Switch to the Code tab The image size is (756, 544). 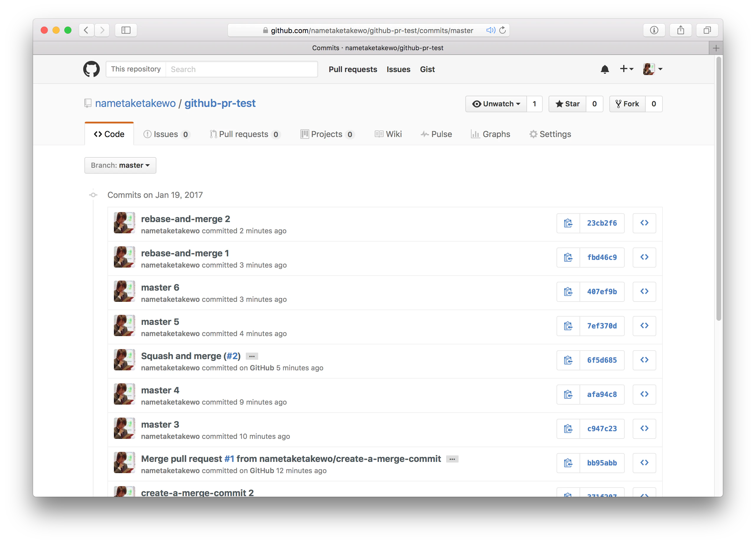pyautogui.click(x=109, y=134)
